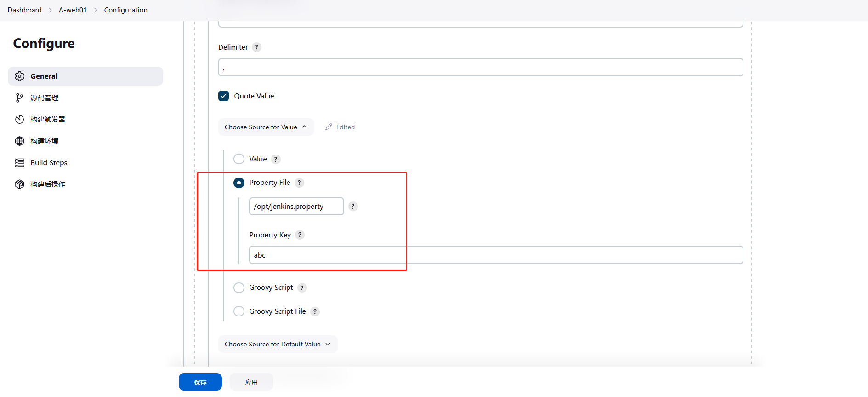Click the property file path field
Screen dimensions: 868x397
[x=296, y=207]
